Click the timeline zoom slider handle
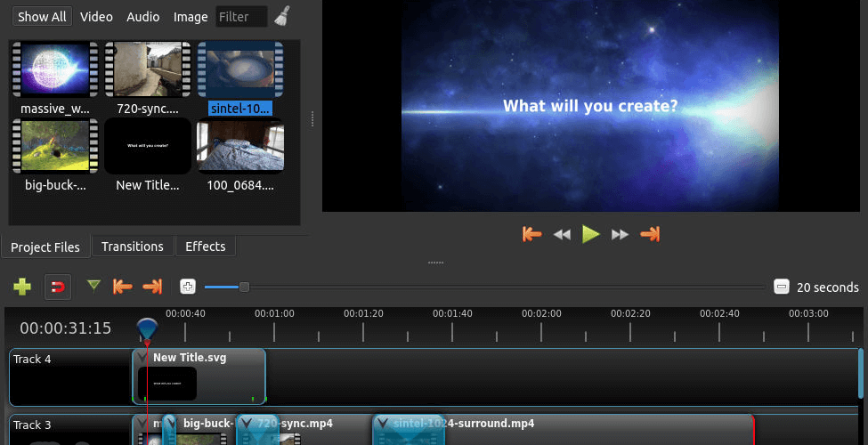This screenshot has width=868, height=445. click(x=244, y=287)
